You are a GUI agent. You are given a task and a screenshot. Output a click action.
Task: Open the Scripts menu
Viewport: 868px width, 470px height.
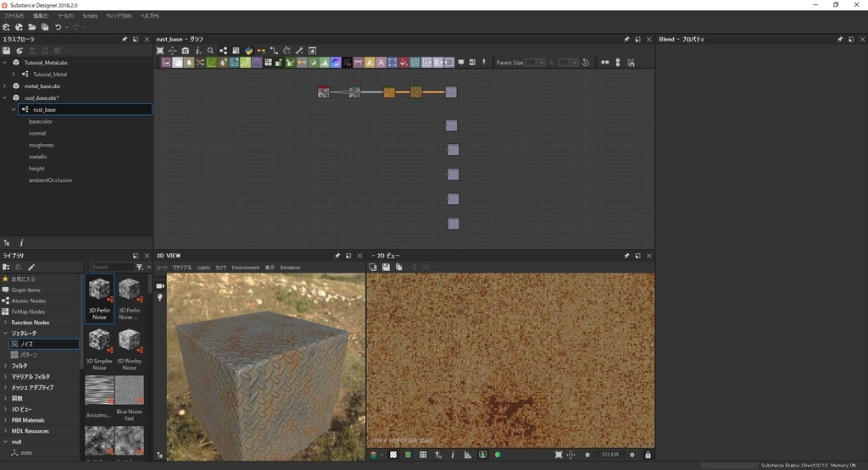pyautogui.click(x=89, y=16)
